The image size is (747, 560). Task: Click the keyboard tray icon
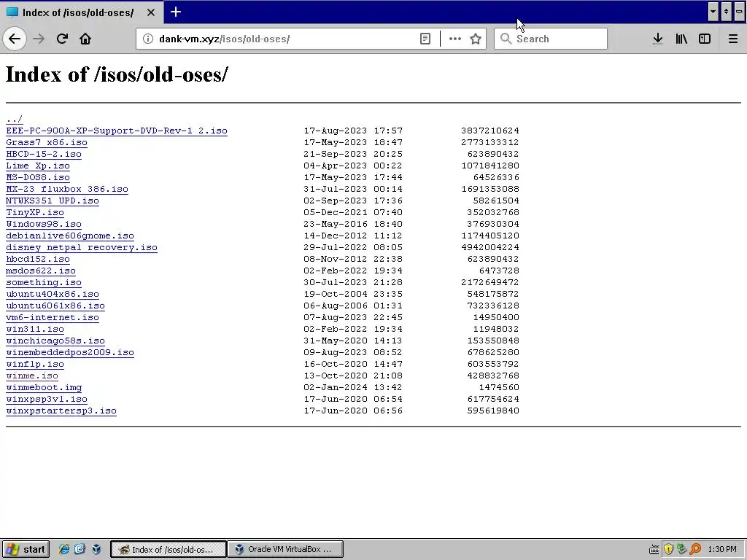click(x=654, y=550)
